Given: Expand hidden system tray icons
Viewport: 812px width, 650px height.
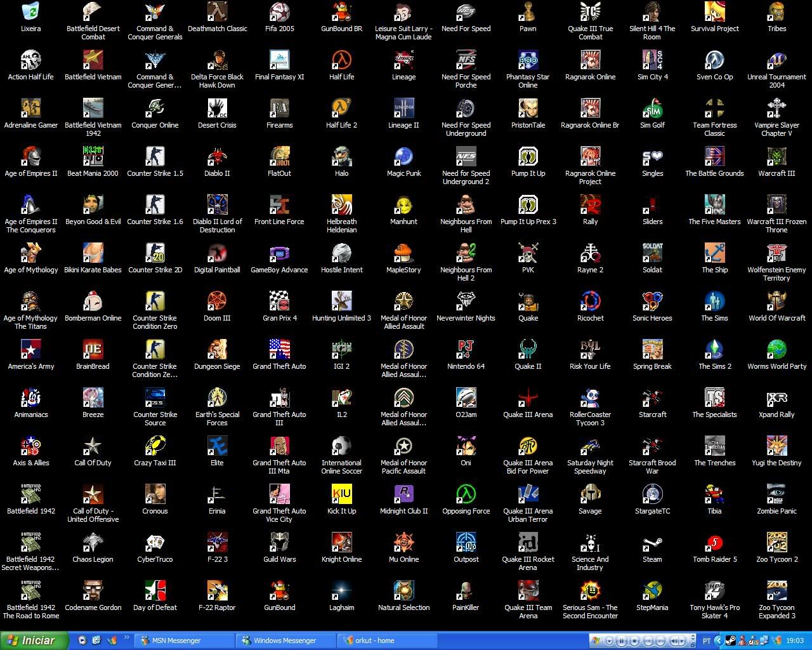Looking at the screenshot, I should coord(718,641).
